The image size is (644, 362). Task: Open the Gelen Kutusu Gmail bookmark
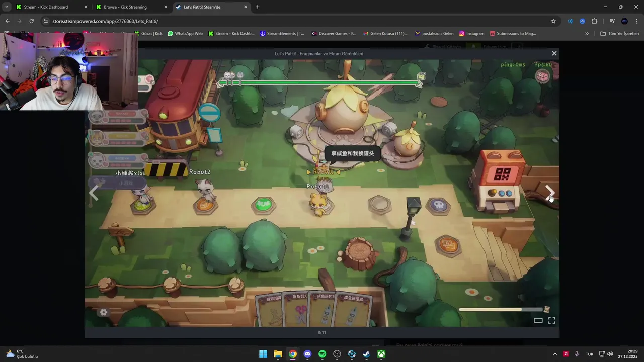[x=385, y=34]
